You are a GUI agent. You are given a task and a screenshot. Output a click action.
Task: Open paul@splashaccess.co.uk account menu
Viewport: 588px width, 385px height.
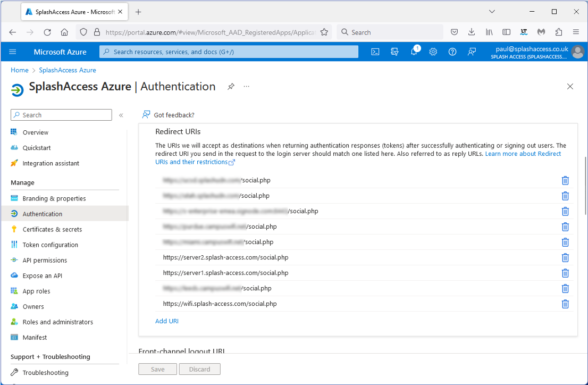point(530,52)
